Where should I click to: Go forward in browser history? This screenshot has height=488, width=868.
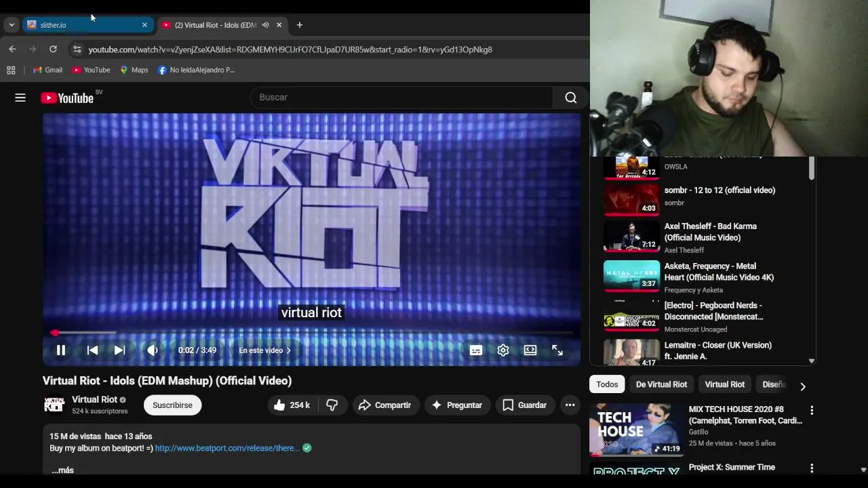click(x=33, y=49)
